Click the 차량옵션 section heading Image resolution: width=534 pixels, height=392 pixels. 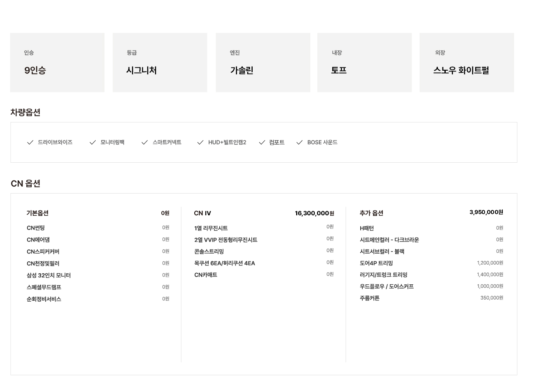[25, 113]
